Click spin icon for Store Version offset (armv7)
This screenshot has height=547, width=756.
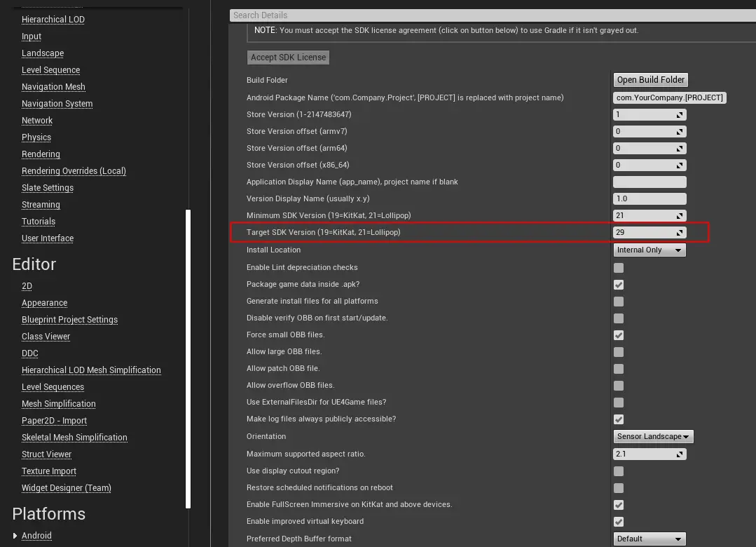pos(680,131)
